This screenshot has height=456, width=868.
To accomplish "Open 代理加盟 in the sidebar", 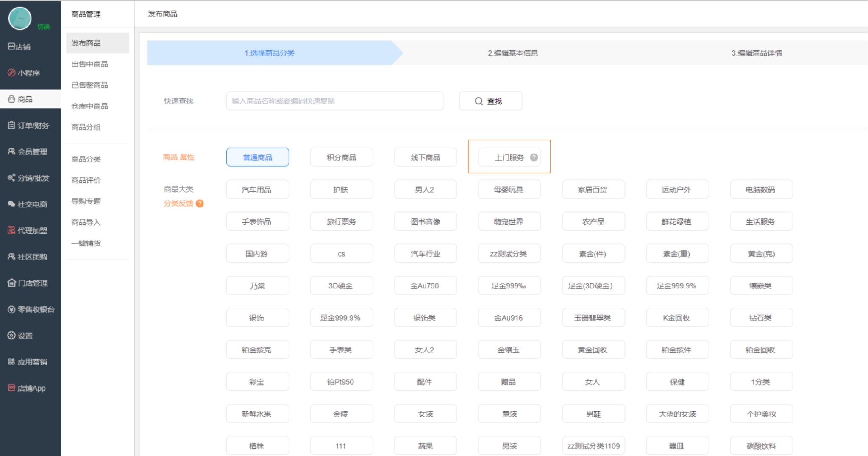I will coord(28,231).
